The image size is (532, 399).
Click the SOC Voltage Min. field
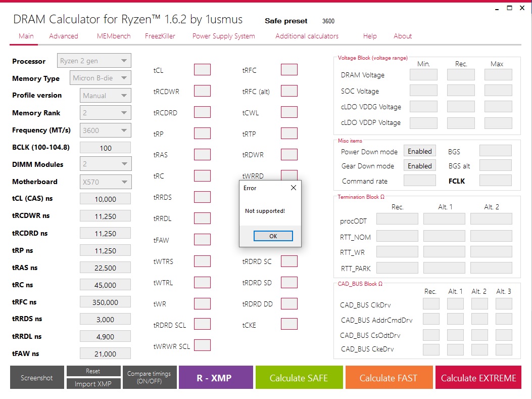point(423,91)
